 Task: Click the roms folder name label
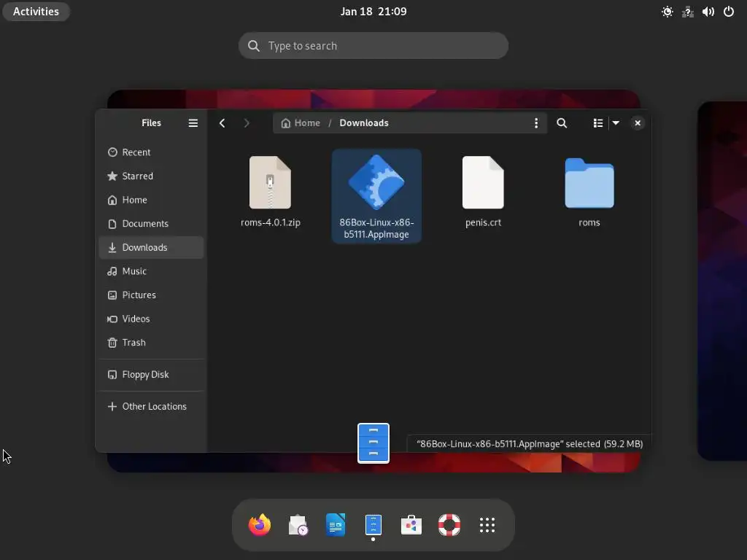coord(589,222)
